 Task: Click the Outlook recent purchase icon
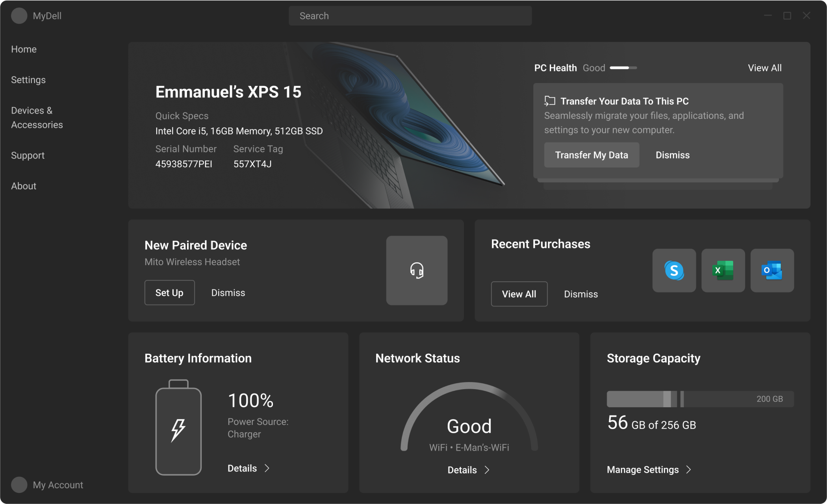(x=772, y=270)
